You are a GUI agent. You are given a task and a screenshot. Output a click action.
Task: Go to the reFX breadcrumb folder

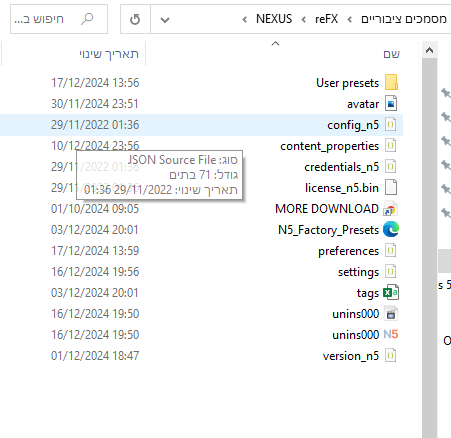point(326,19)
